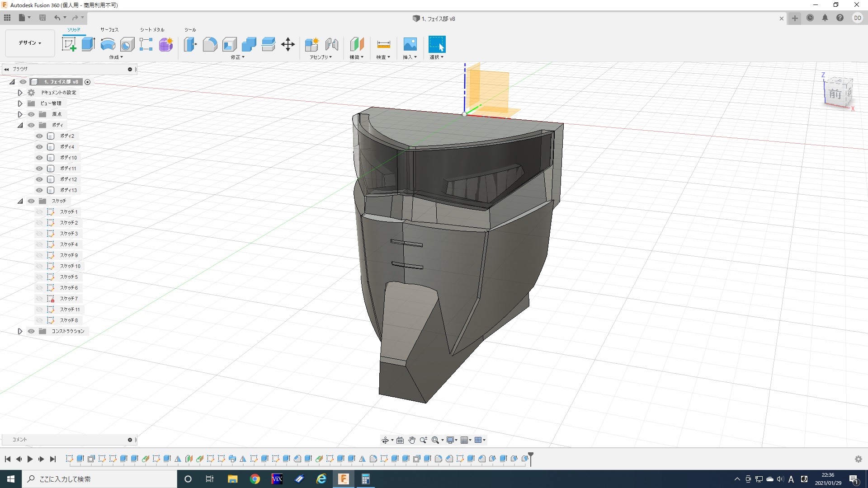Click the ViewCube front face 前
Viewport: 868px width, 488px height.
[x=835, y=94]
